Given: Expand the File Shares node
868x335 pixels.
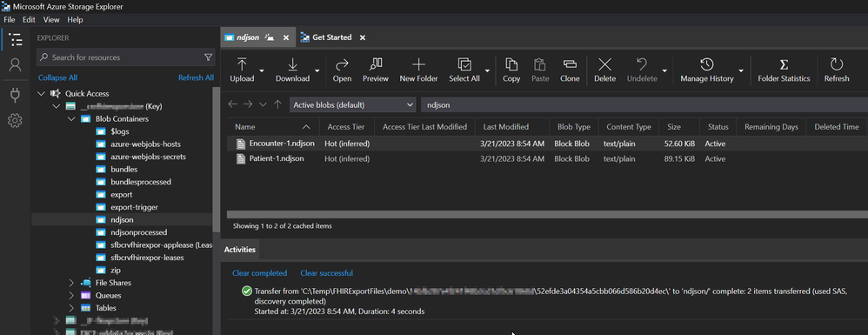Looking at the screenshot, I should 70,283.
